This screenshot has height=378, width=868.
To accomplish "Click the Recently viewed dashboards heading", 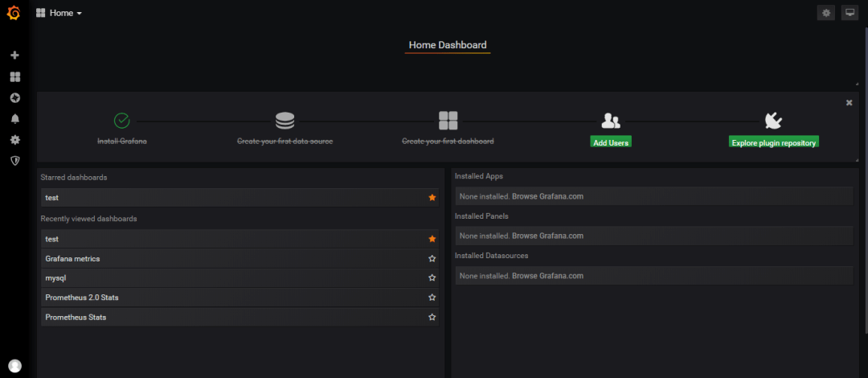I will pyautogui.click(x=88, y=219).
